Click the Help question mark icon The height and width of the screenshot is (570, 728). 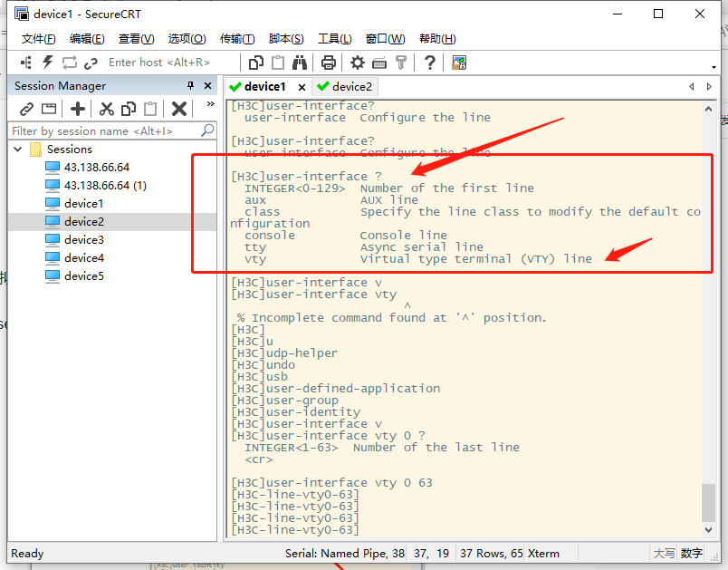pyautogui.click(x=430, y=63)
